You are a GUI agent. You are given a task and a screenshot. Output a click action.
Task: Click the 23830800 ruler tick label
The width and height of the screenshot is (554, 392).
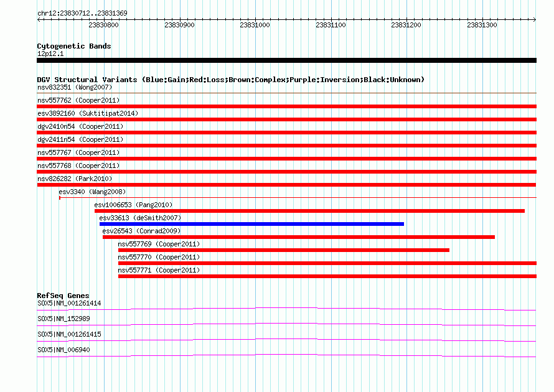click(103, 25)
